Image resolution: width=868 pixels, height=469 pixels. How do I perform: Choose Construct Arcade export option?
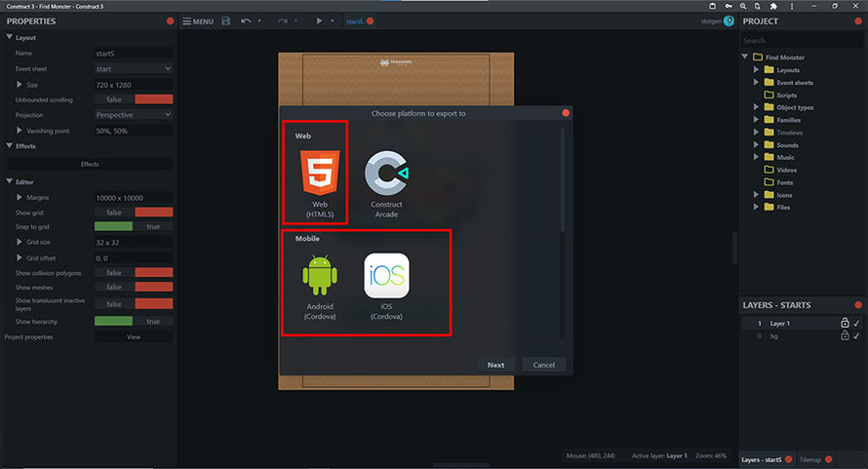click(x=386, y=183)
